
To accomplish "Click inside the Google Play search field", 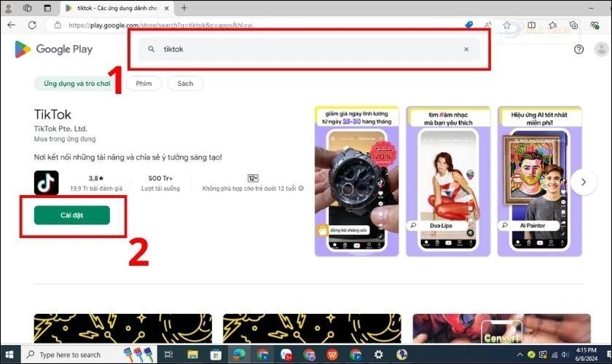I will (x=309, y=50).
